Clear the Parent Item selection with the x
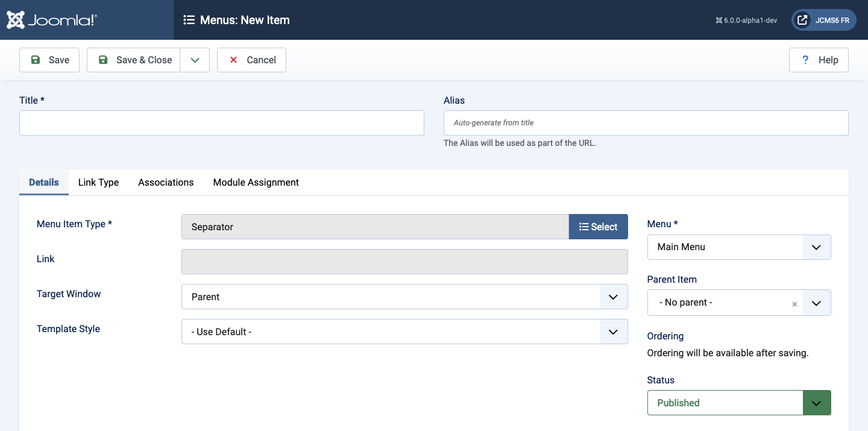 point(794,304)
